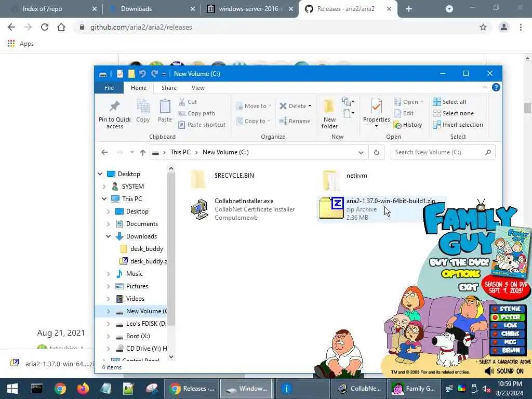This screenshot has width=532, height=399.
Task: Click EXIT in Family Guy widget
Action: tap(468, 287)
